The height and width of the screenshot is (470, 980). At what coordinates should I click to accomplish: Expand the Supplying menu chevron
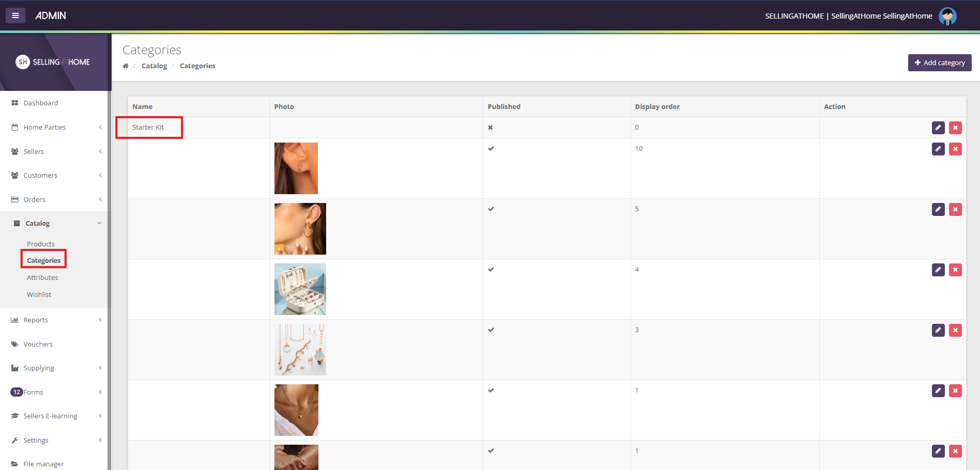tap(100, 368)
